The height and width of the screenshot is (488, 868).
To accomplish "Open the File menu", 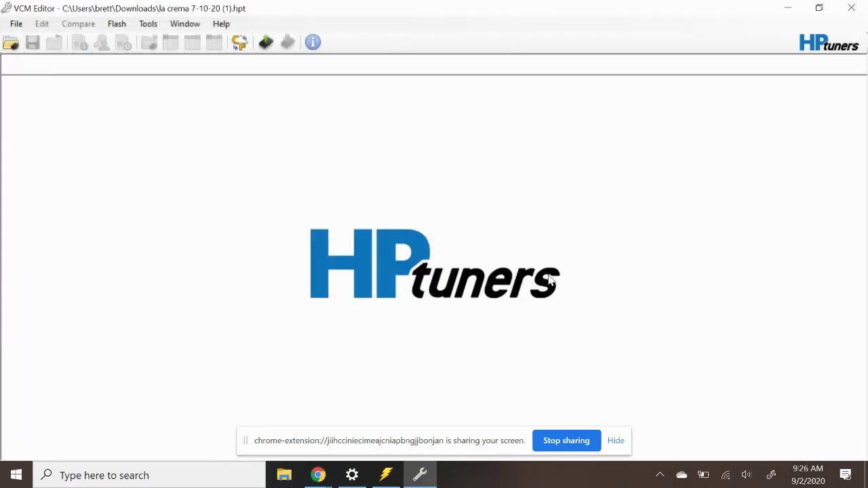I will (x=16, y=24).
